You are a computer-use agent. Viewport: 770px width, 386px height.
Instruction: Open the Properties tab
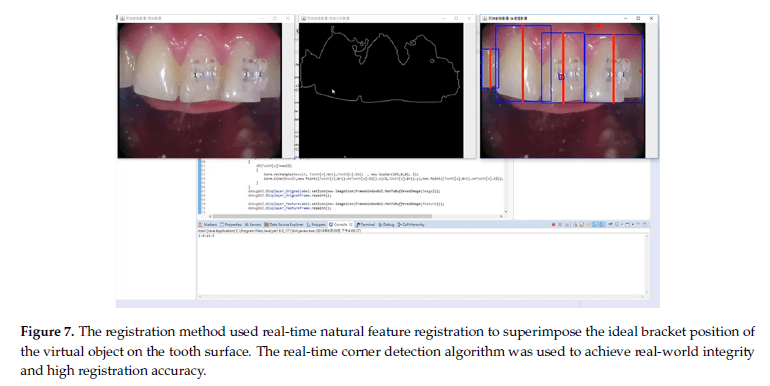tap(230, 224)
